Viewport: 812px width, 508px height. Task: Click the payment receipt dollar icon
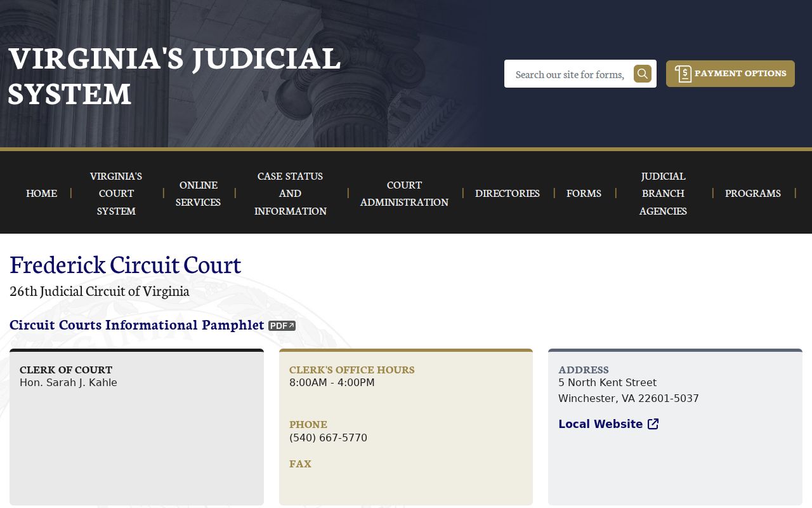click(683, 74)
